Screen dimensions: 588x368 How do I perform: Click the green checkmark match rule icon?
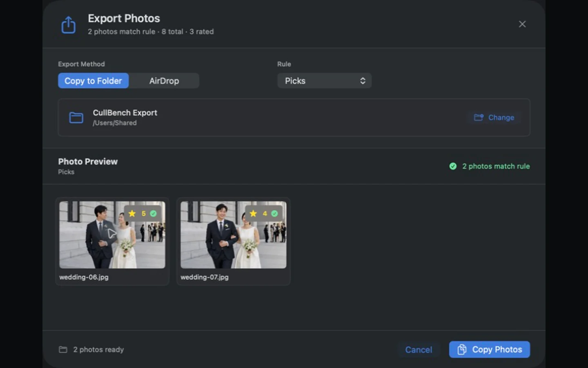453,166
